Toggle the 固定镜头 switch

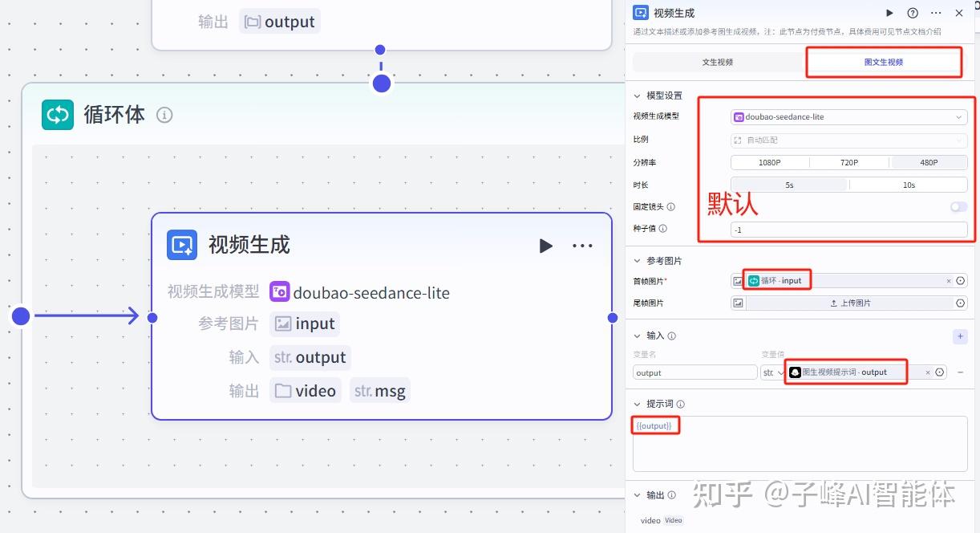(x=958, y=207)
